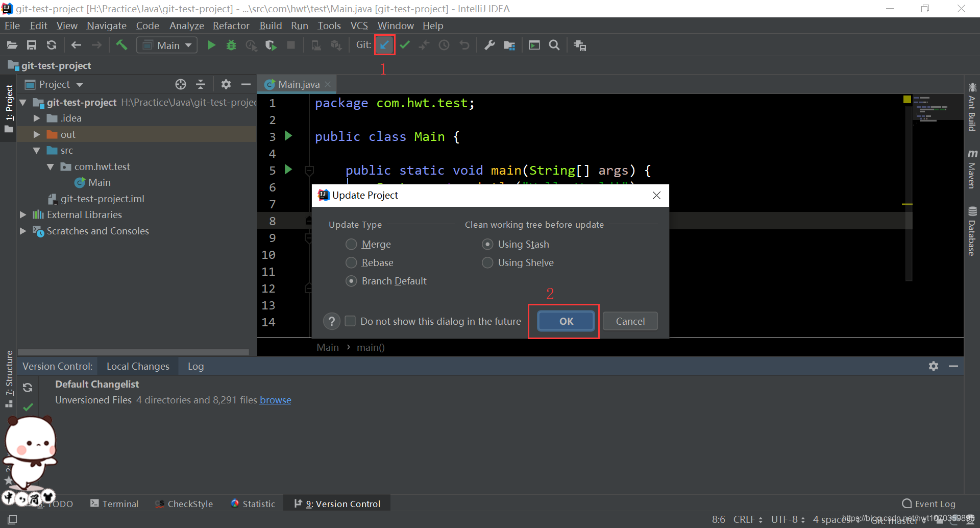Hide the Project panel with minus icon

pyautogui.click(x=246, y=84)
